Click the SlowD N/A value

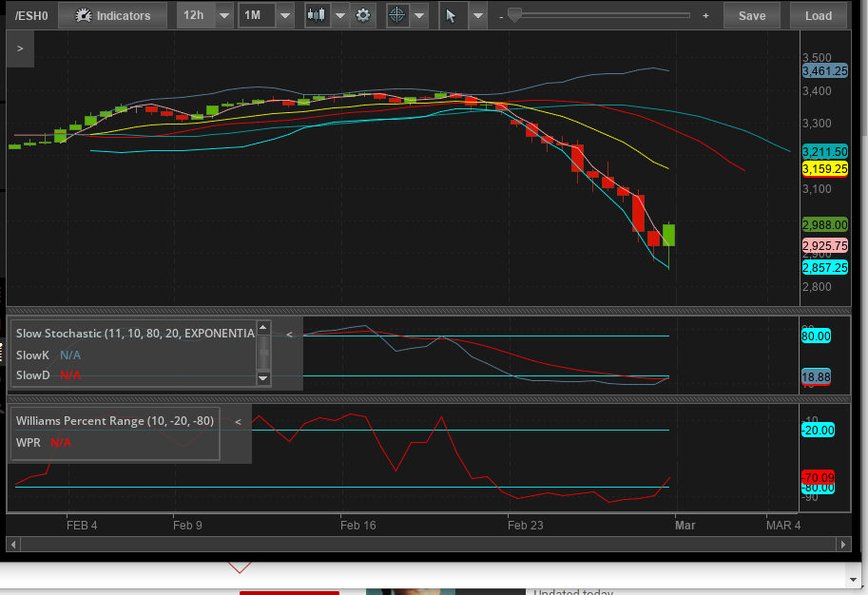70,375
